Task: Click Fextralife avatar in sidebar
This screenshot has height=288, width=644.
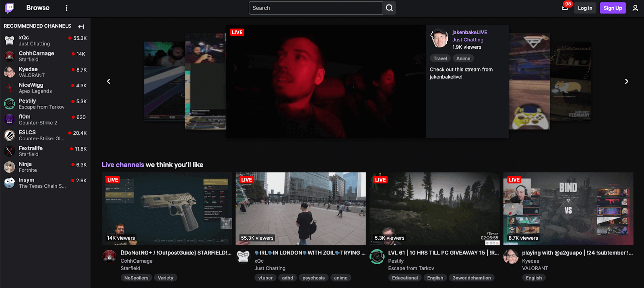Action: (x=10, y=151)
